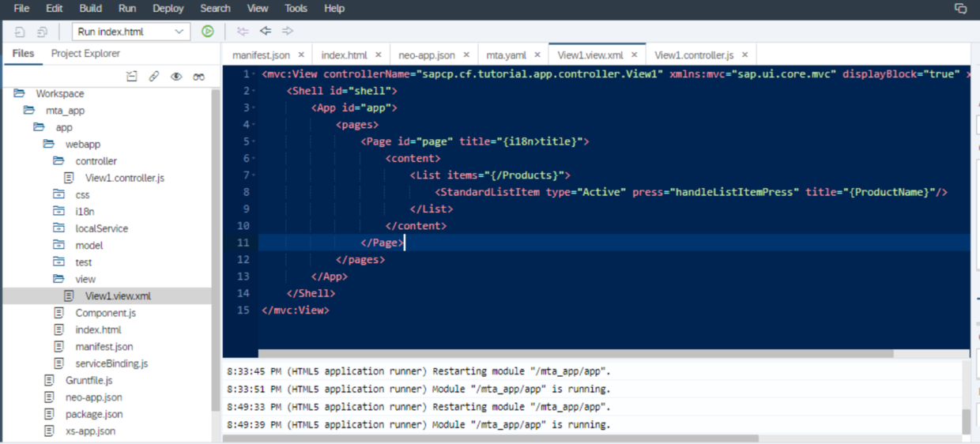Collapse the controller folder
Screen dimensions: 980x444
[58, 161]
